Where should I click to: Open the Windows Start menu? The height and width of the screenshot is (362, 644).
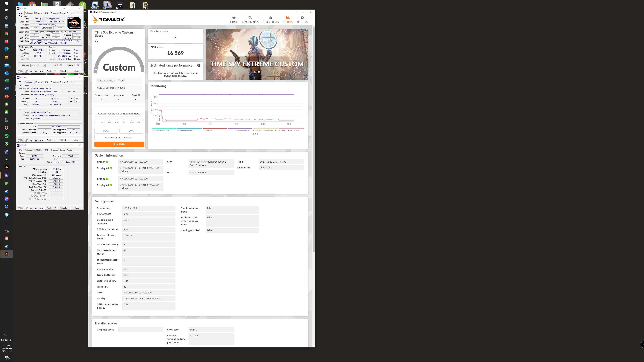click(7, 3)
